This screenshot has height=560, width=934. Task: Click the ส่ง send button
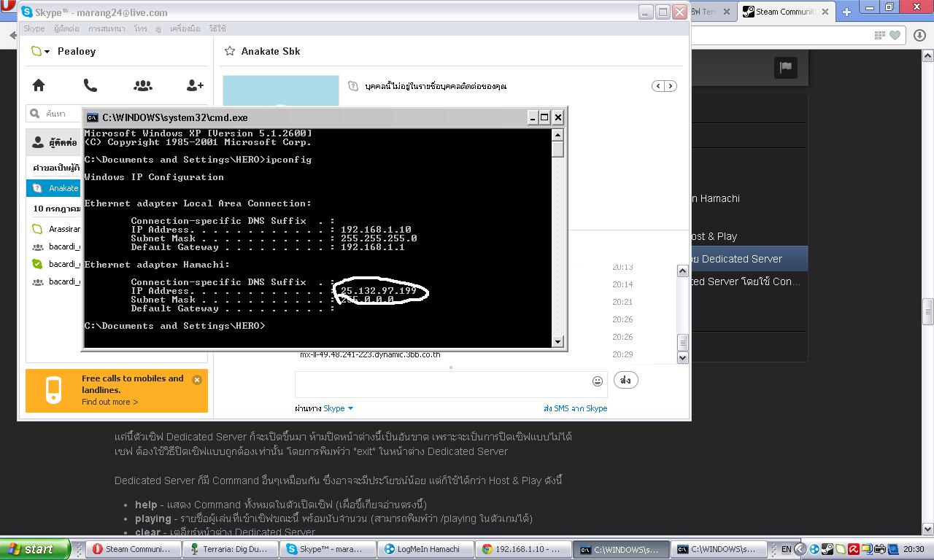pos(625,380)
